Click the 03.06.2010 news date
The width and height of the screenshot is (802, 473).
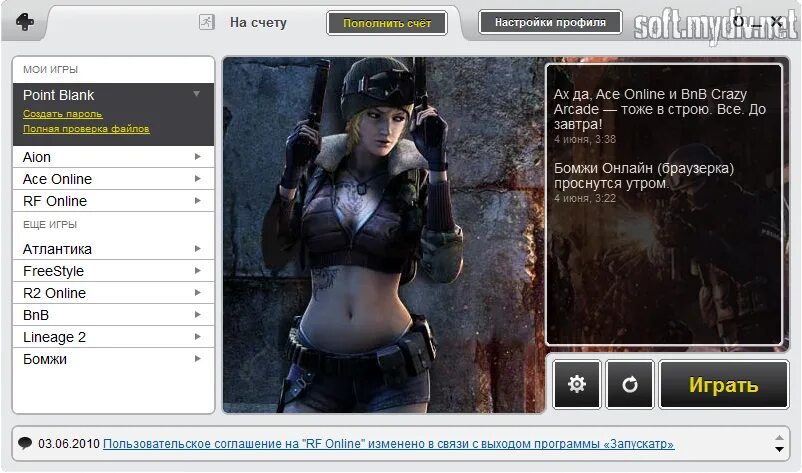point(69,443)
